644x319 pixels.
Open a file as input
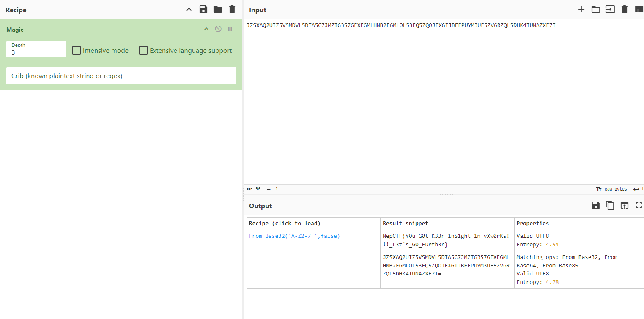[x=595, y=10]
